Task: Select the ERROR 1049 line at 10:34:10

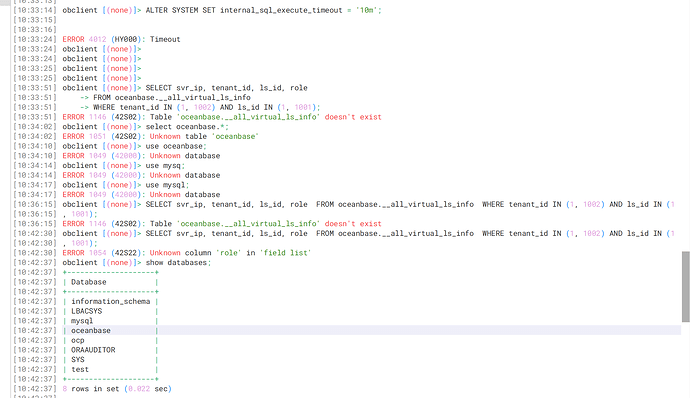Action: tap(141, 155)
